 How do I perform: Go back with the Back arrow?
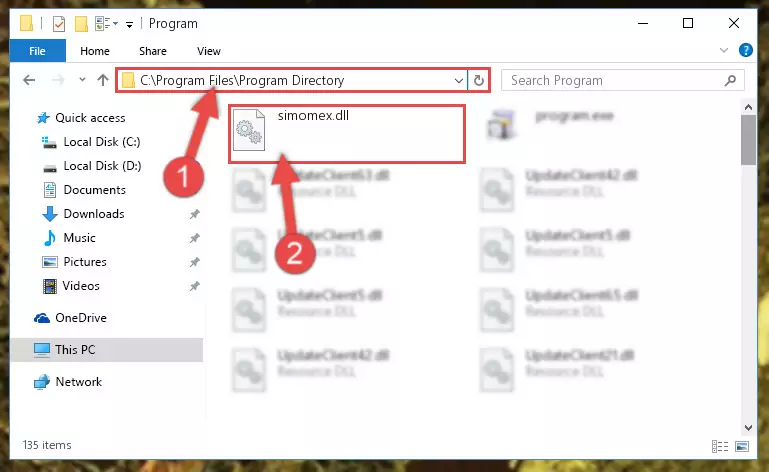(x=29, y=80)
